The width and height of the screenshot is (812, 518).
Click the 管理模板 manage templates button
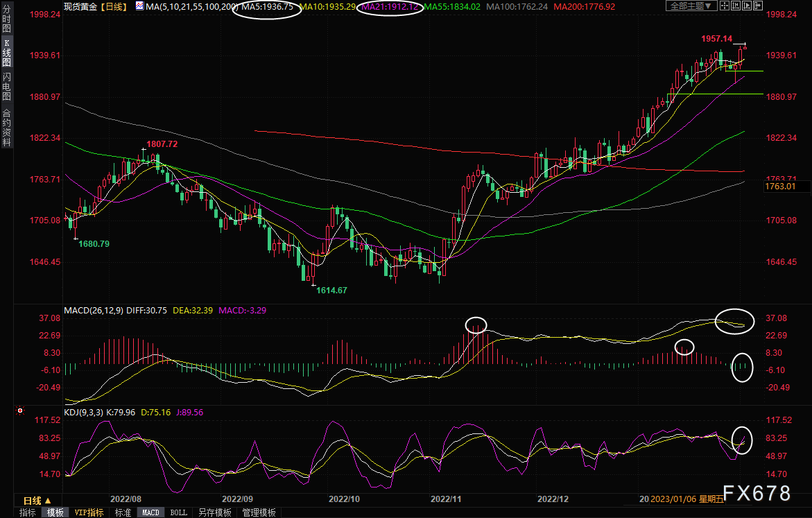pos(259,512)
